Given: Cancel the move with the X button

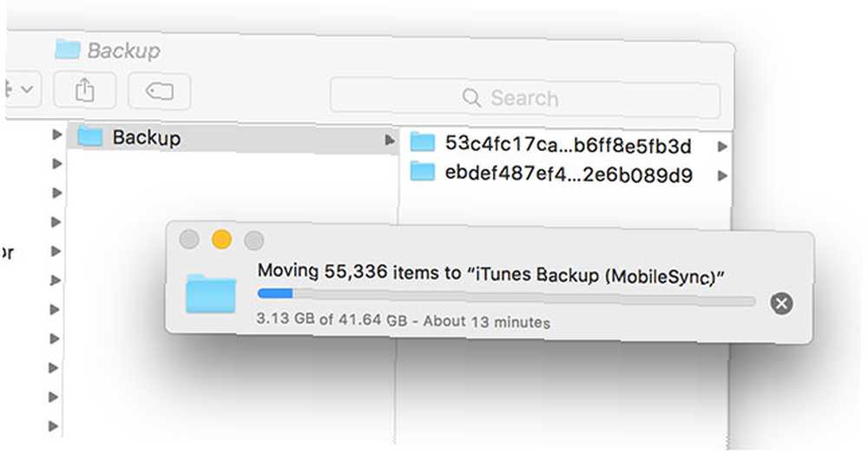Looking at the screenshot, I should pos(781,304).
